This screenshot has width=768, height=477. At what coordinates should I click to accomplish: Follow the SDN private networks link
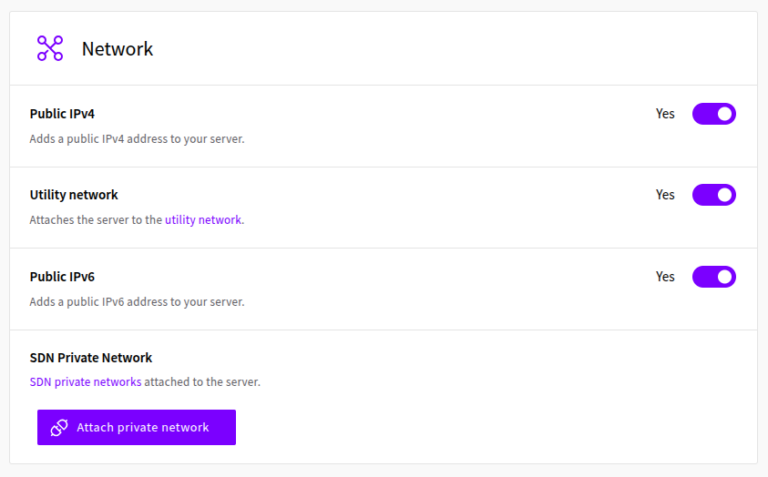[x=85, y=382]
